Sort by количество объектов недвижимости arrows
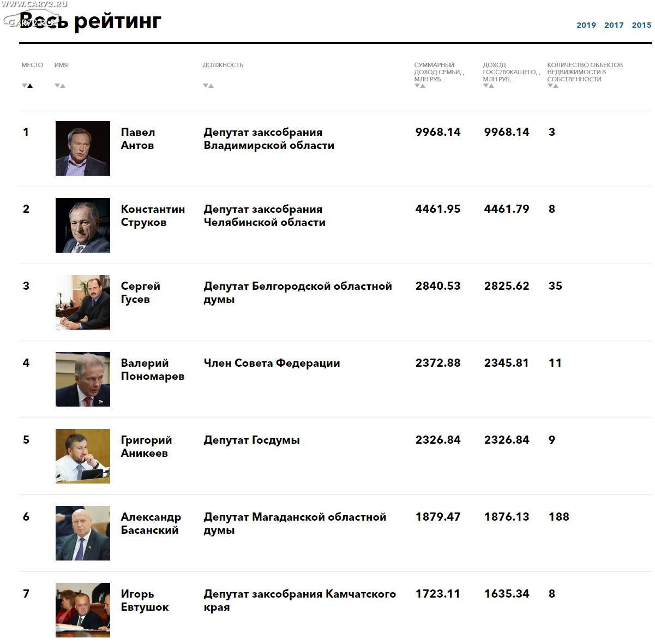Screen dimensions: 655x644 pos(553,86)
